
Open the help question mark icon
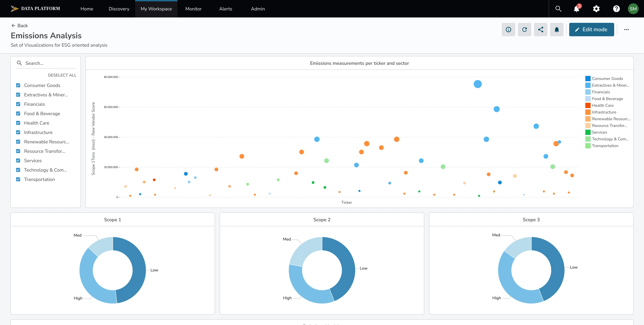pos(616,9)
